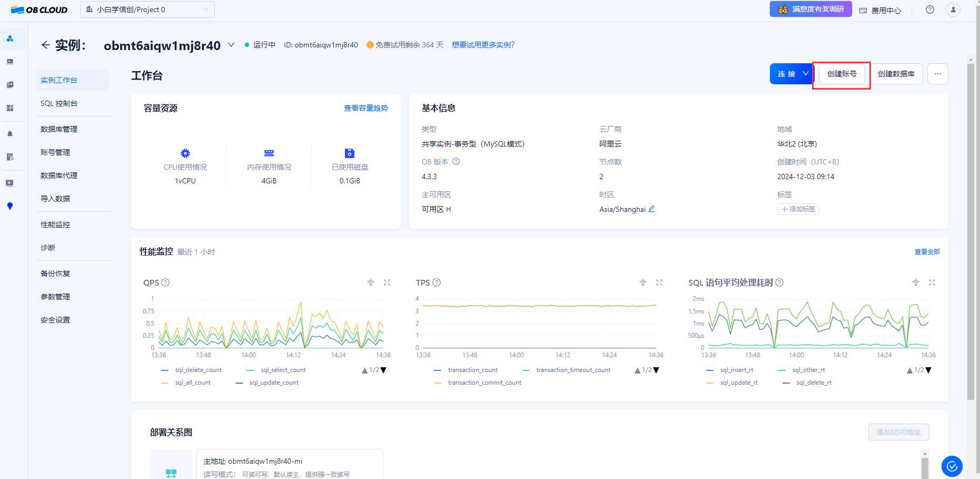980x479 pixels.
Task: Click the crosshair pin icon on QPS chart
Action: pos(371,282)
